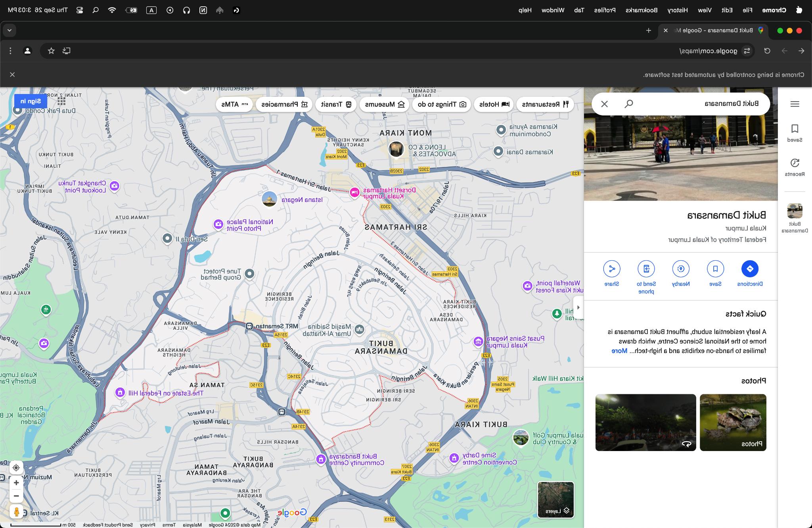This screenshot has height=528, width=812.
Task: Select National Palace Photo Point pin
Action: (218, 225)
